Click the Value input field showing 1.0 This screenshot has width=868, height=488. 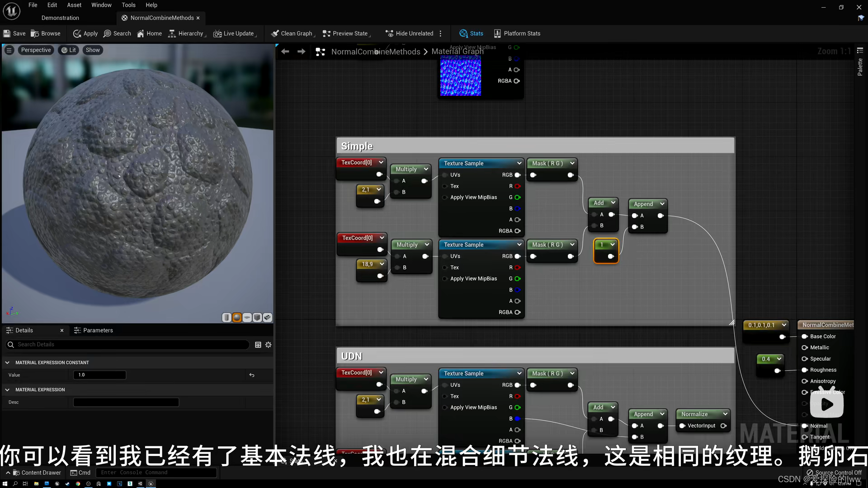click(99, 375)
